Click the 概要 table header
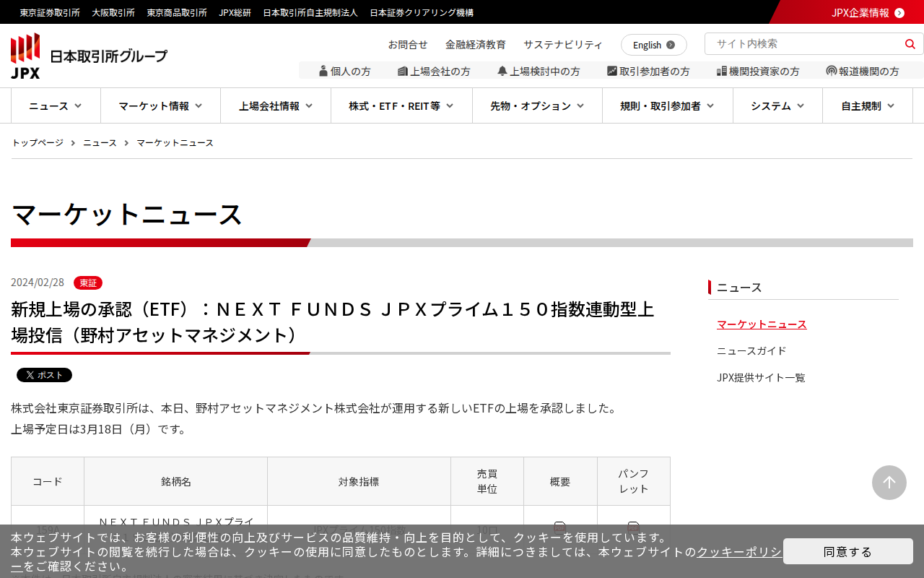This screenshot has width=924, height=578. coord(560,481)
